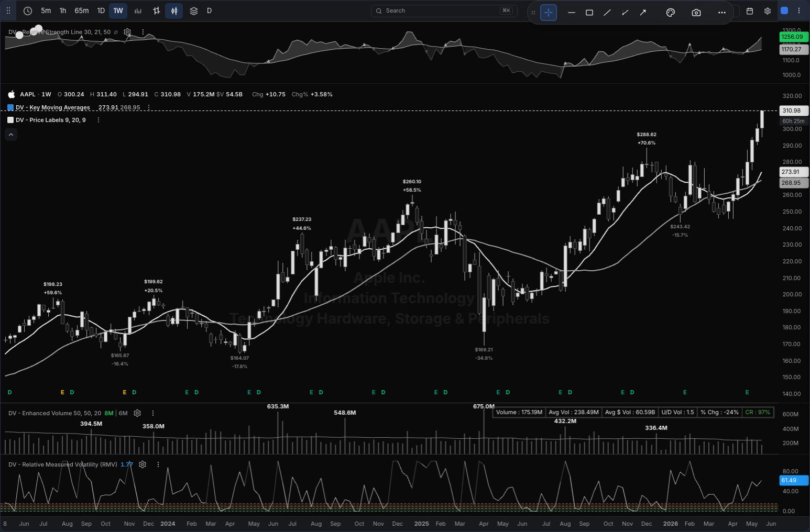Grab the drawing toolbar drag handle
Screen dimensions: 810x532
pos(533,13)
